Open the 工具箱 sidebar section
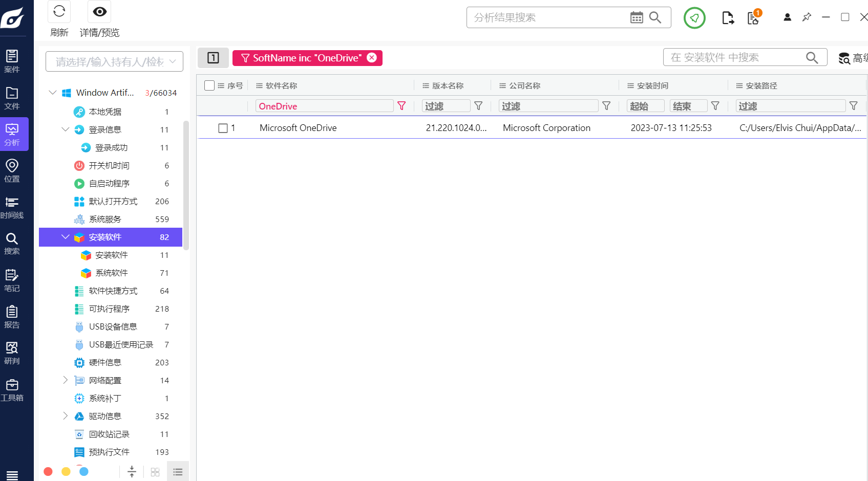The image size is (868, 481). [12, 389]
